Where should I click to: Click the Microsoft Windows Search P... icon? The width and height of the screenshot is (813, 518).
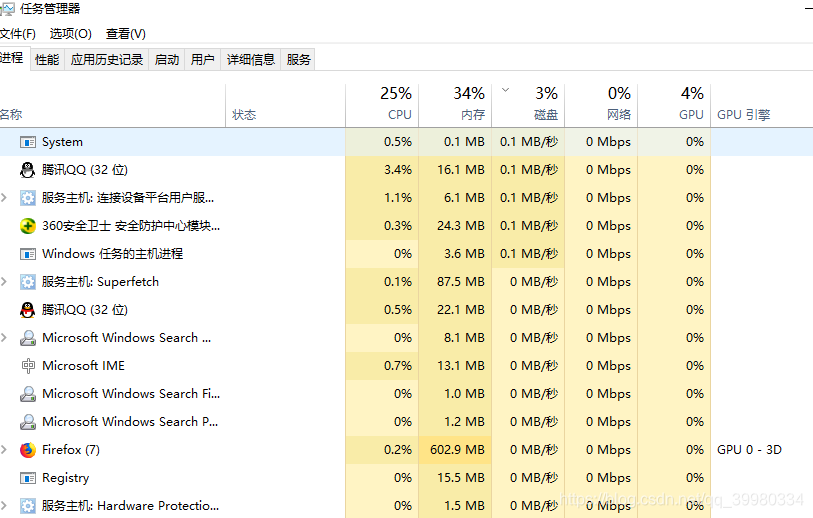click(27, 422)
